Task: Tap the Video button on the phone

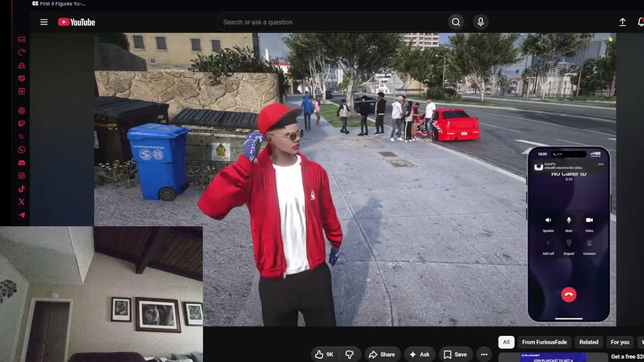Action: (589, 224)
